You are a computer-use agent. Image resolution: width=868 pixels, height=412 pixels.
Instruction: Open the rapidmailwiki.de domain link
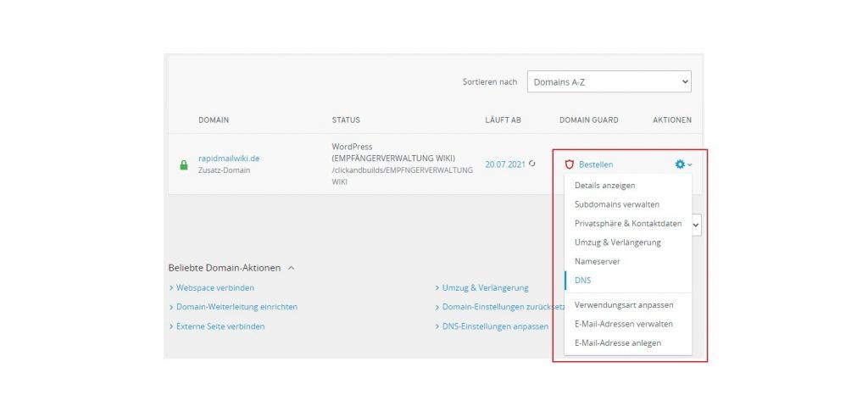[x=229, y=158]
